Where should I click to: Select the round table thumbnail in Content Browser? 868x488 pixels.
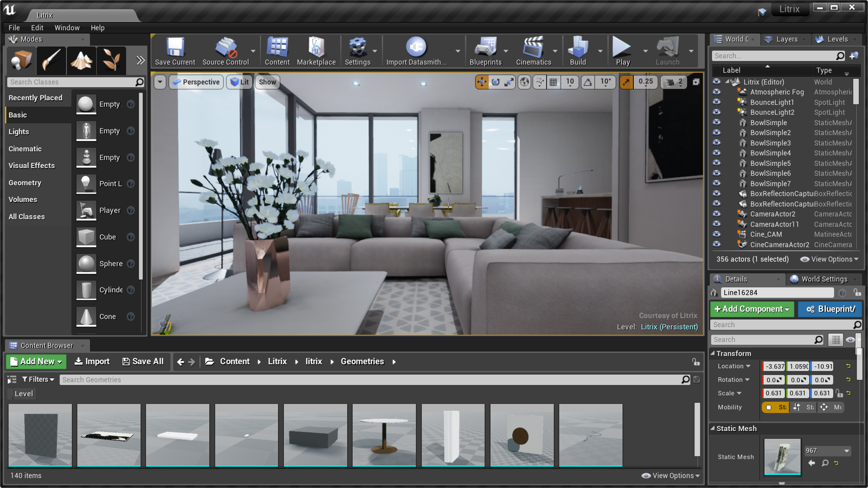pos(384,434)
